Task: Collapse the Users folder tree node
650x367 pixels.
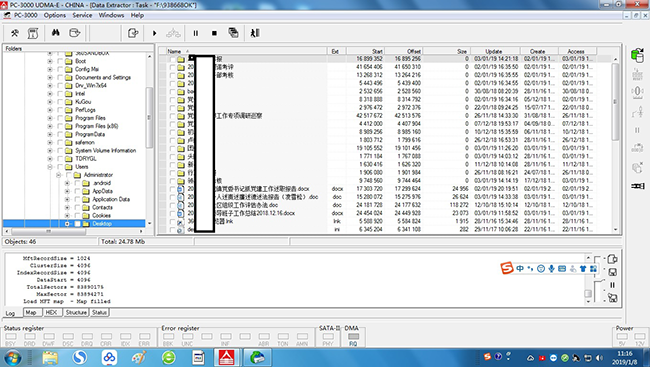Action: [x=50, y=167]
